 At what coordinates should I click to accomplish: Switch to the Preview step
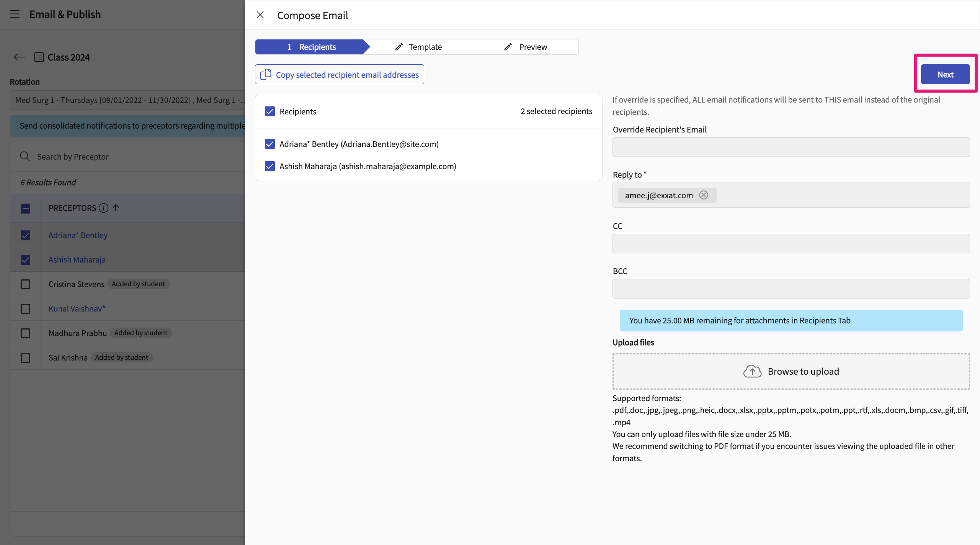[x=526, y=47]
